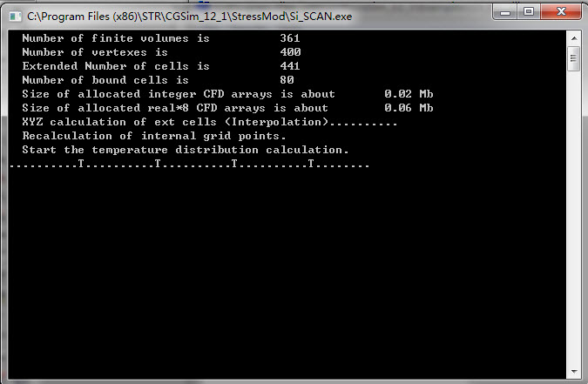Image resolution: width=588 pixels, height=384 pixels.
Task: Click the 0.06 Mb real*8 array size
Action: pyautogui.click(x=409, y=108)
